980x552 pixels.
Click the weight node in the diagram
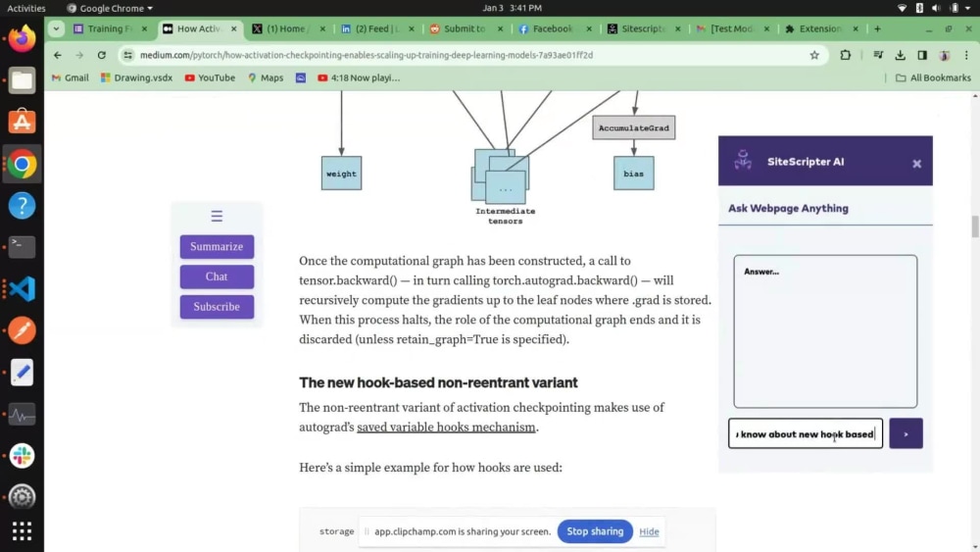click(x=341, y=174)
